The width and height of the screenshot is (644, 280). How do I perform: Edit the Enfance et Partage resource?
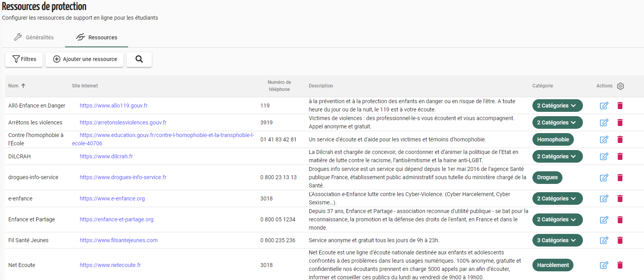click(x=604, y=220)
